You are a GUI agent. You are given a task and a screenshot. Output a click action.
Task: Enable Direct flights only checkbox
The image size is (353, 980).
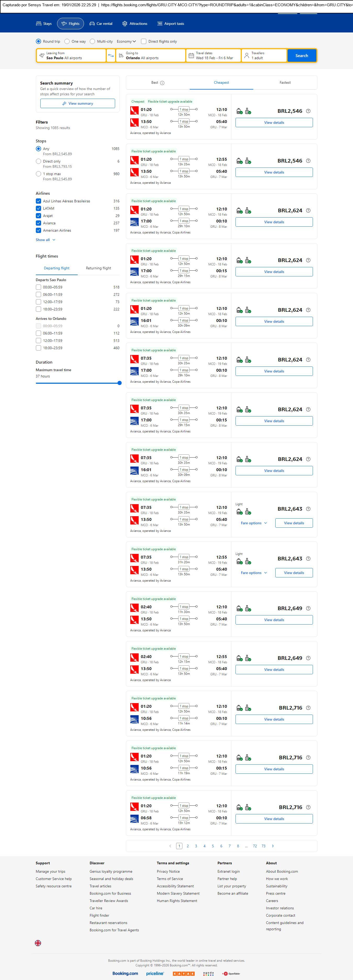pos(144,41)
